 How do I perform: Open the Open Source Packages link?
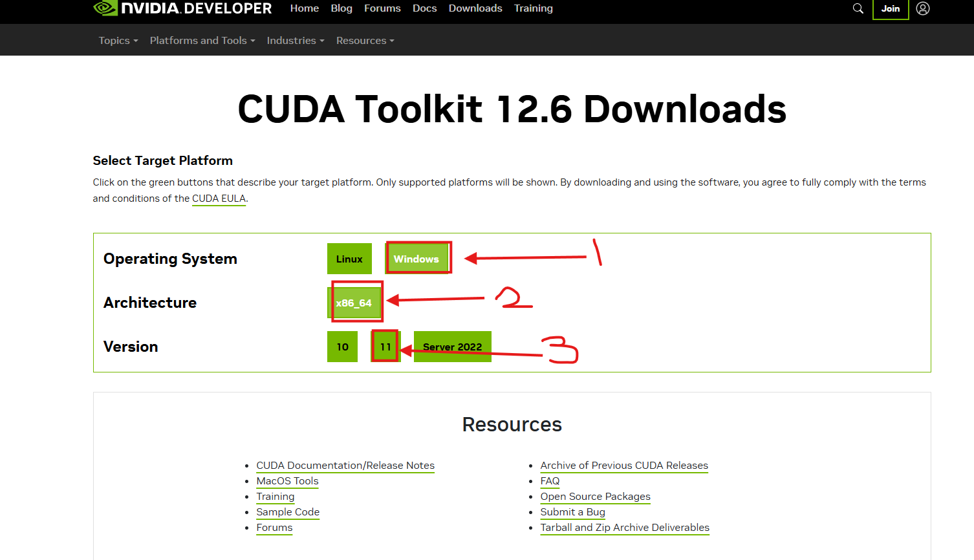pyautogui.click(x=596, y=497)
